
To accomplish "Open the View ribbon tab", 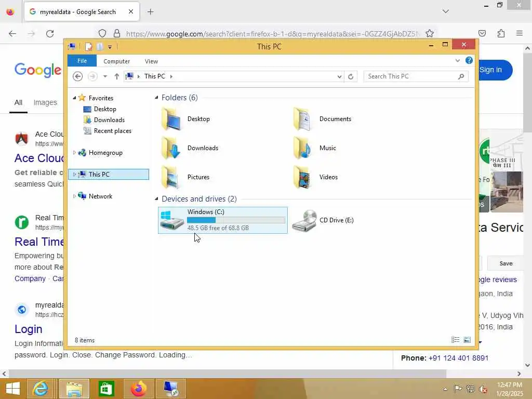I will [151, 61].
